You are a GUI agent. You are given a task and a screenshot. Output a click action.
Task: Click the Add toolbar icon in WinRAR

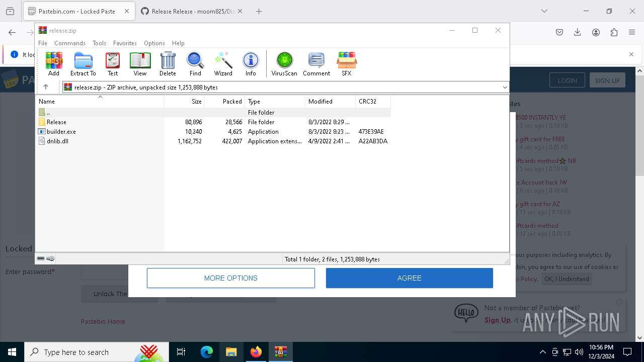pyautogui.click(x=54, y=64)
